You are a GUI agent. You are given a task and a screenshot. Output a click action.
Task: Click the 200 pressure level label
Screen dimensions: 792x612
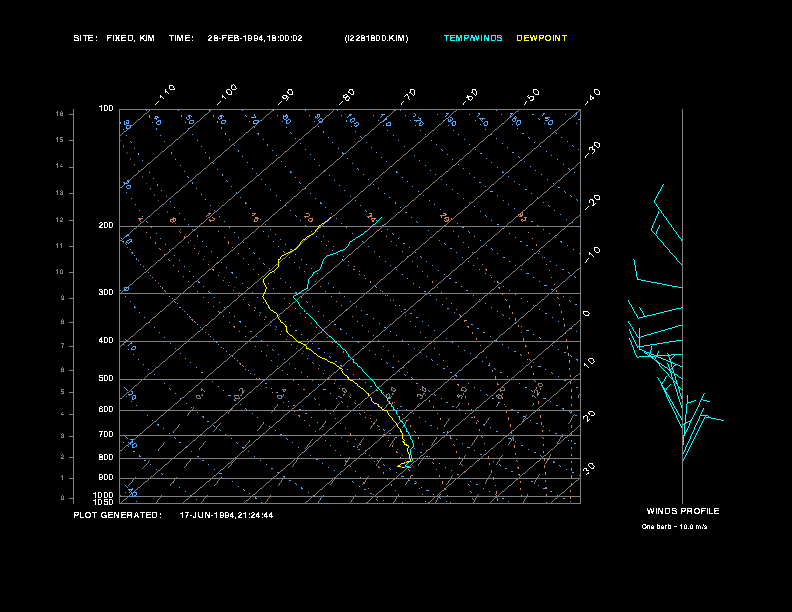pyautogui.click(x=106, y=226)
